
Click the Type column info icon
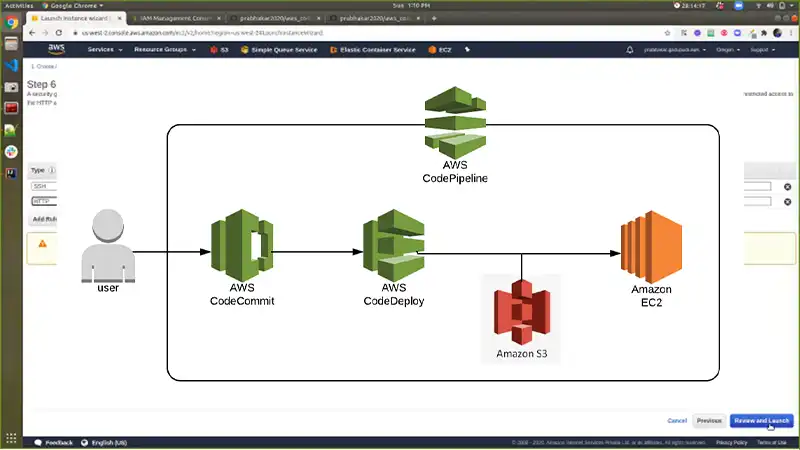point(52,170)
